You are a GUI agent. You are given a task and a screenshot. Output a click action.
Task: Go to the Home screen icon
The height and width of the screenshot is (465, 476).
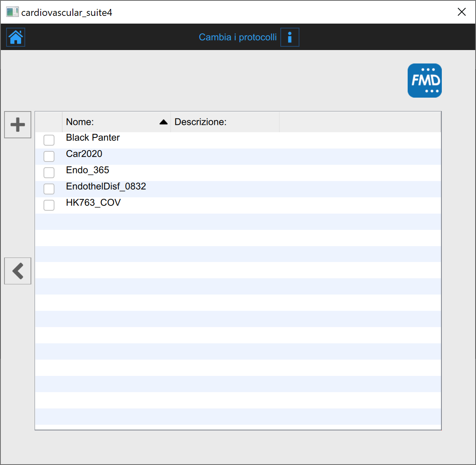16,37
